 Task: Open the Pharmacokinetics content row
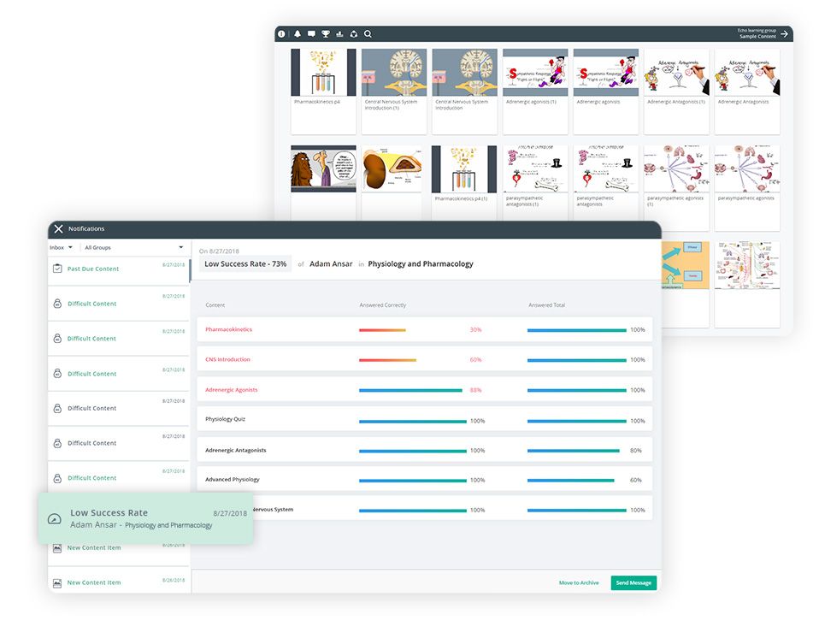click(424, 329)
